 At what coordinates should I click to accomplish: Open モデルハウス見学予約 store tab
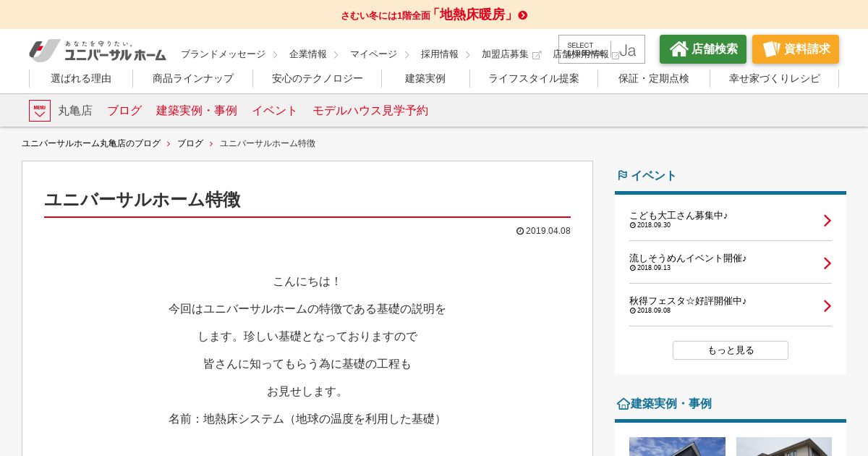pyautogui.click(x=370, y=111)
